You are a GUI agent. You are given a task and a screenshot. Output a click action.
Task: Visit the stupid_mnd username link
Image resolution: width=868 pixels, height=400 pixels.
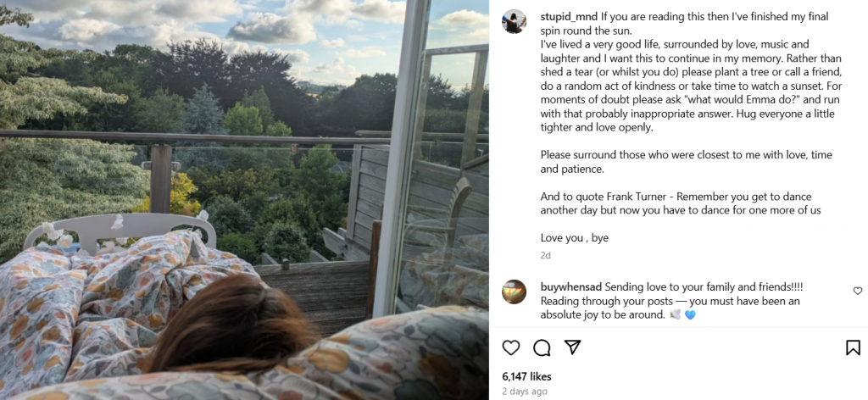pos(569,17)
